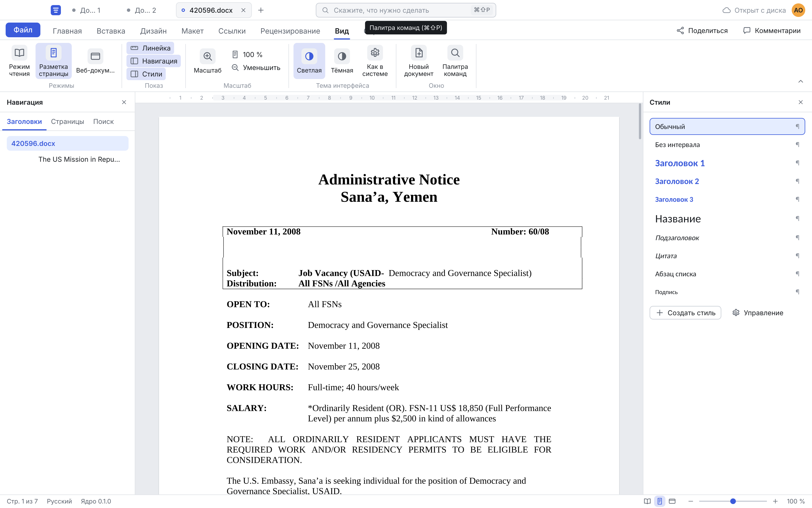Open the Комментарии panel
Screen dimensions: 812x508
pyautogui.click(x=771, y=30)
